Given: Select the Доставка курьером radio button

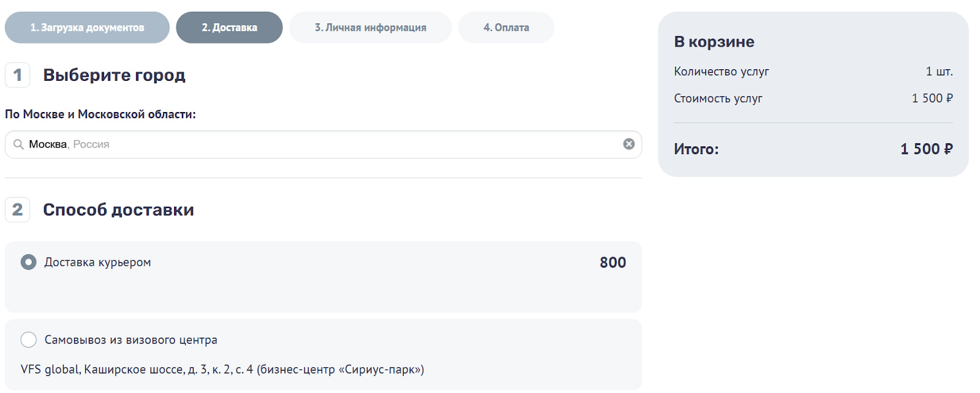Looking at the screenshot, I should click(27, 262).
